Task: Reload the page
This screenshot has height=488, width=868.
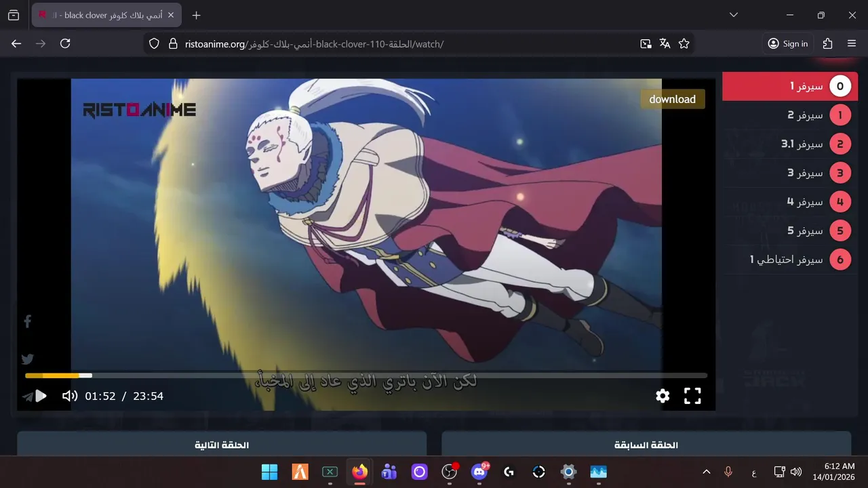Action: click(65, 43)
